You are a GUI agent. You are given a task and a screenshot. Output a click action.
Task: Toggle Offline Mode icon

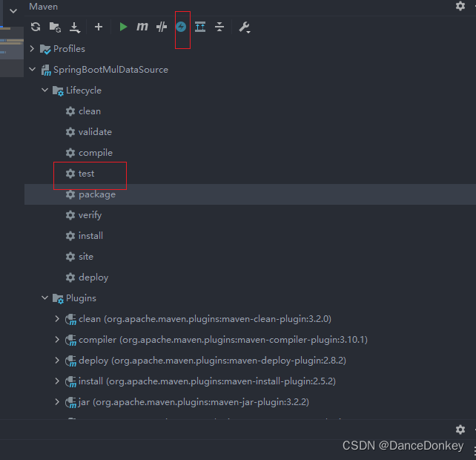(x=162, y=27)
